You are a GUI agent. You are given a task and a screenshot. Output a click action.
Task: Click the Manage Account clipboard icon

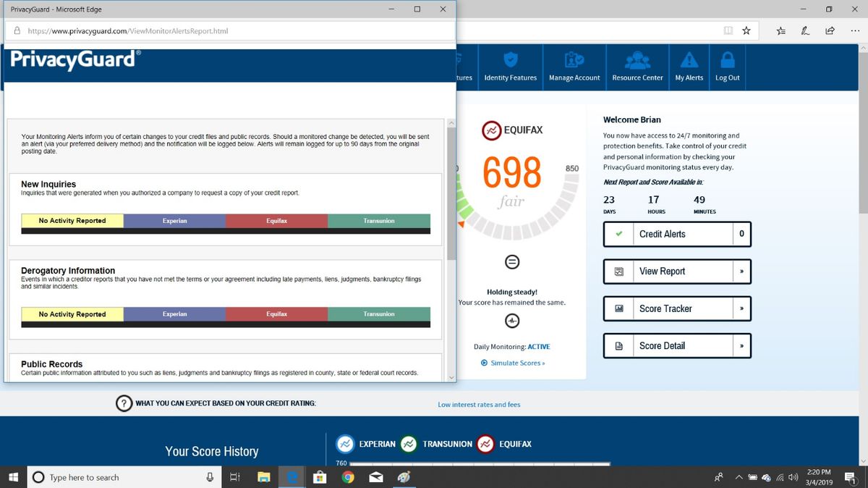coord(574,59)
